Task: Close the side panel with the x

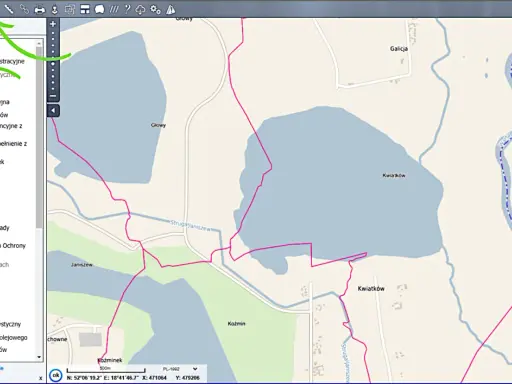Action: (x=40, y=378)
